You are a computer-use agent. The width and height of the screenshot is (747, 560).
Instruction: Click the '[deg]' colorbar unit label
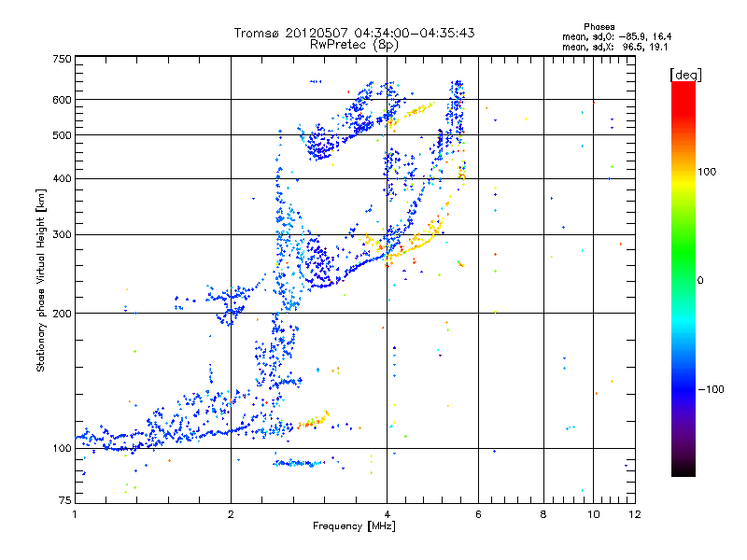coord(685,75)
